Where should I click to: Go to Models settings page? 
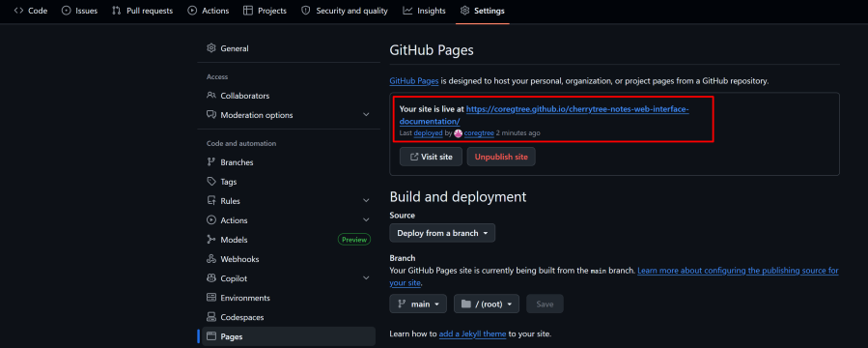pyautogui.click(x=289, y=240)
